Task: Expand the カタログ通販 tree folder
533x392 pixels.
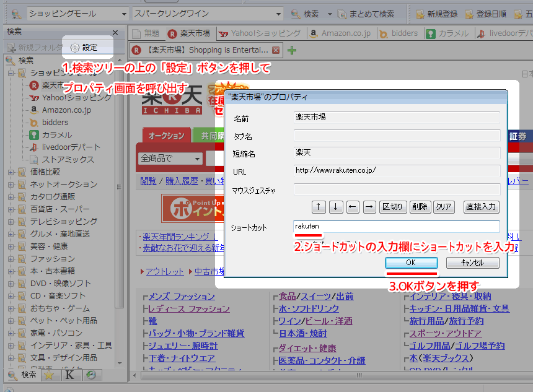Action: coord(11,197)
